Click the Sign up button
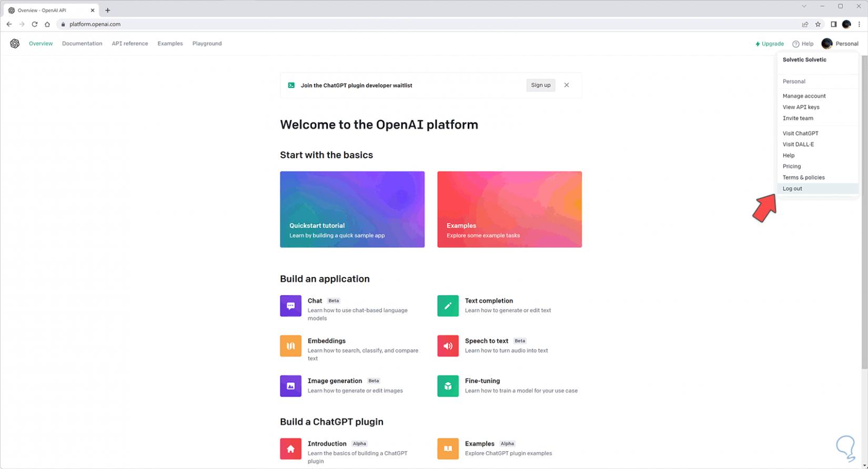The width and height of the screenshot is (868, 469). (541, 85)
